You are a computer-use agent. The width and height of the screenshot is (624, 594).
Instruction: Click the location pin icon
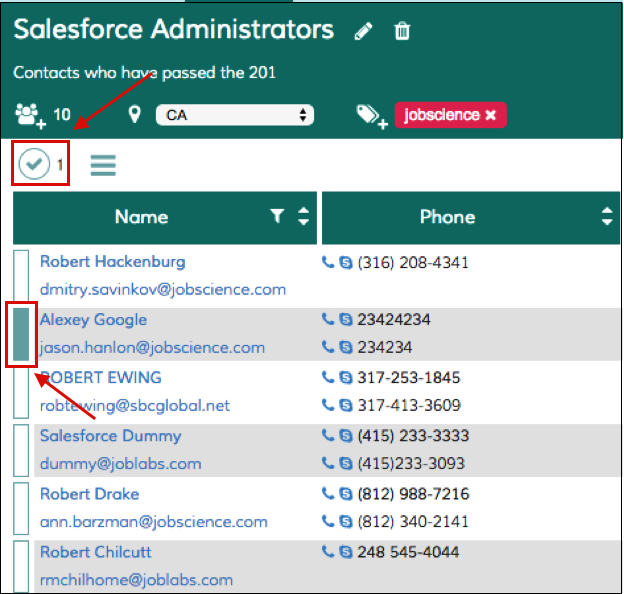[x=135, y=114]
